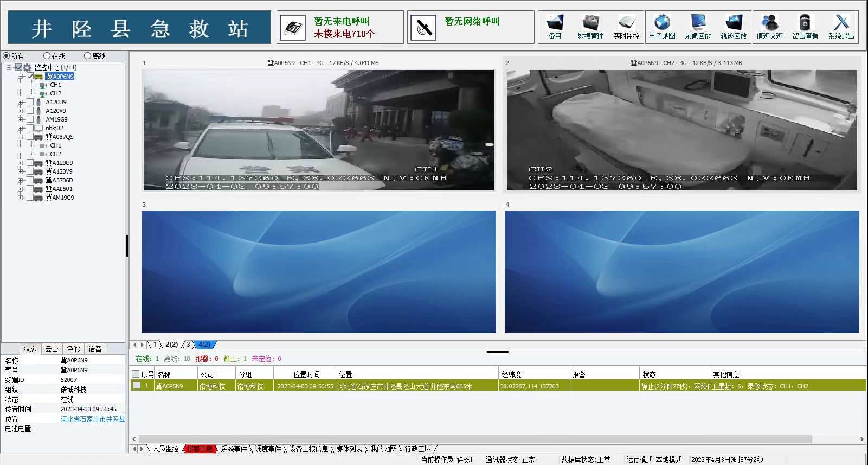Click the vehicle icon of 冀A087QS
The image size is (868, 465).
38,137
